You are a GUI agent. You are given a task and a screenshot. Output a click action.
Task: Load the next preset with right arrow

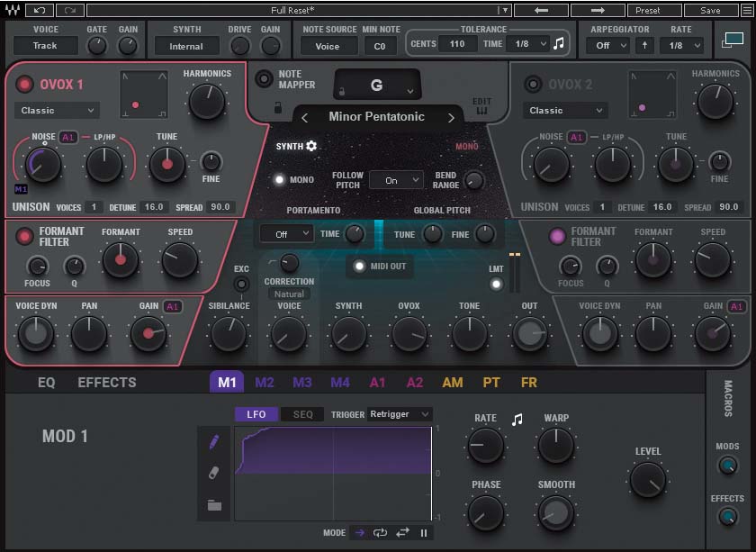tap(598, 10)
